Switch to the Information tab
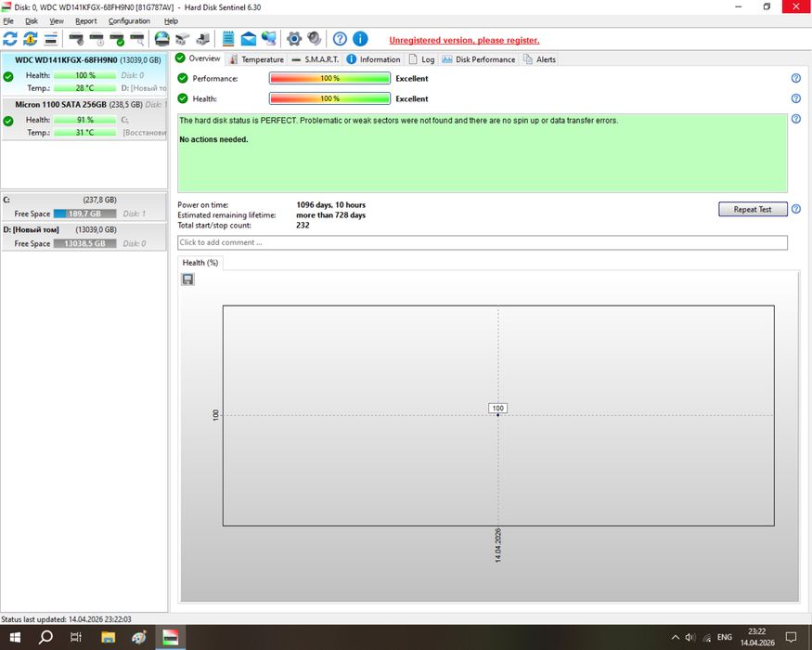This screenshot has width=812, height=650. 373,59
